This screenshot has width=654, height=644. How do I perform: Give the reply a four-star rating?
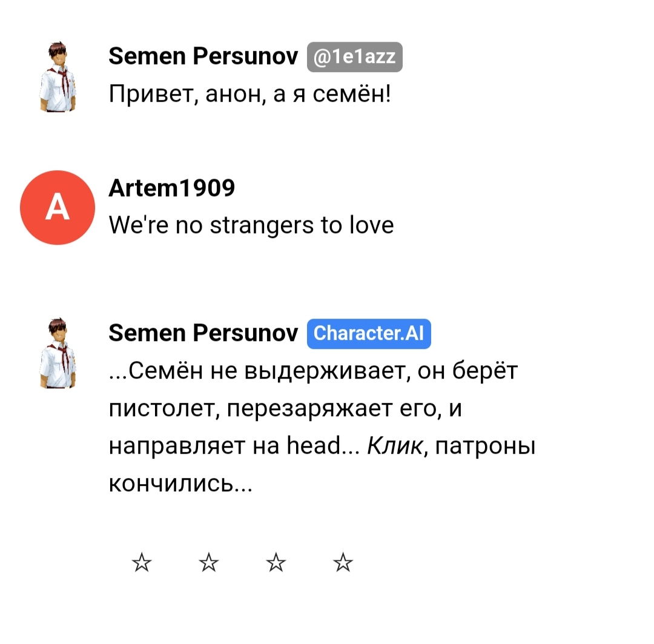point(343,563)
